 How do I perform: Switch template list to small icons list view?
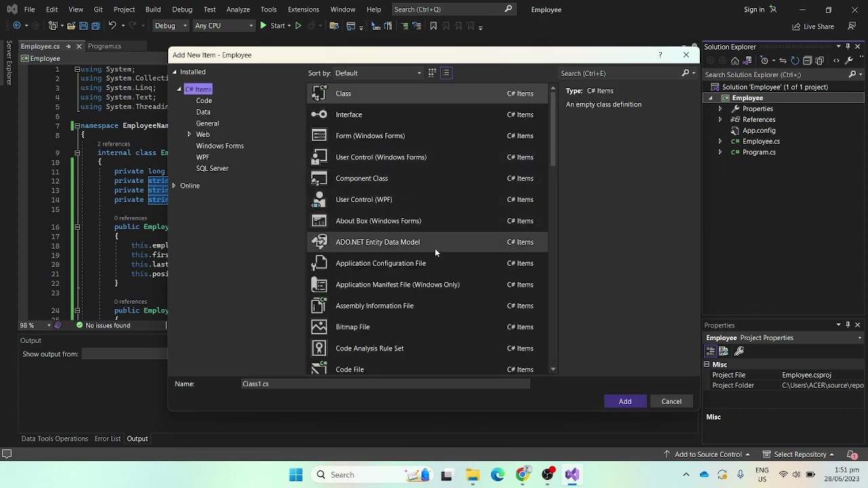[x=446, y=73]
